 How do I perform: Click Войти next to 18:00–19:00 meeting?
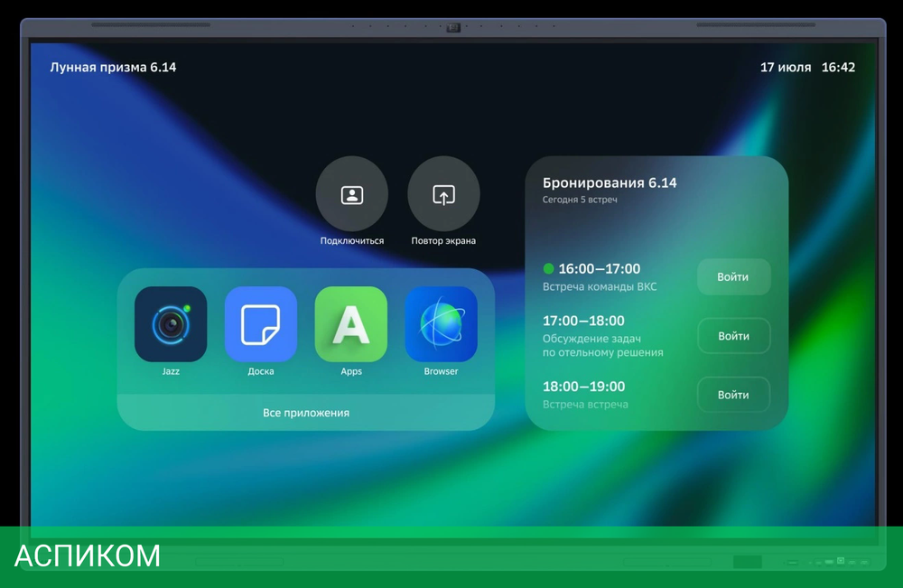[x=733, y=395]
